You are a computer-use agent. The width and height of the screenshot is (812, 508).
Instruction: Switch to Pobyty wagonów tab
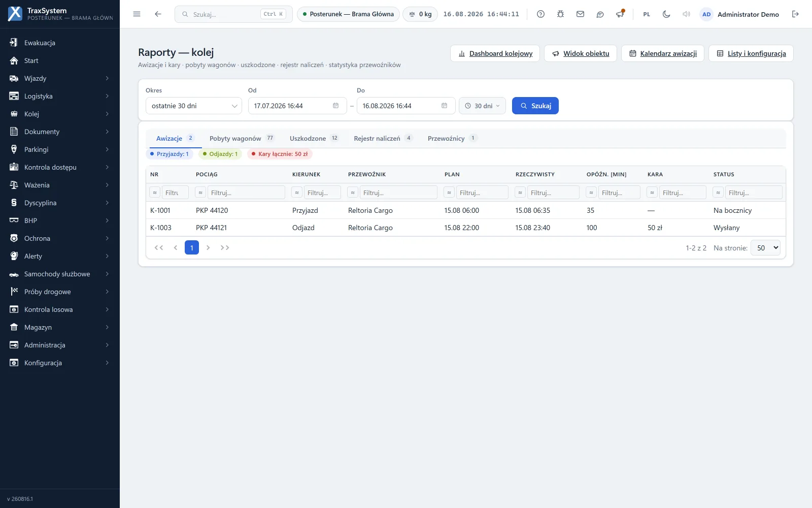(242, 138)
